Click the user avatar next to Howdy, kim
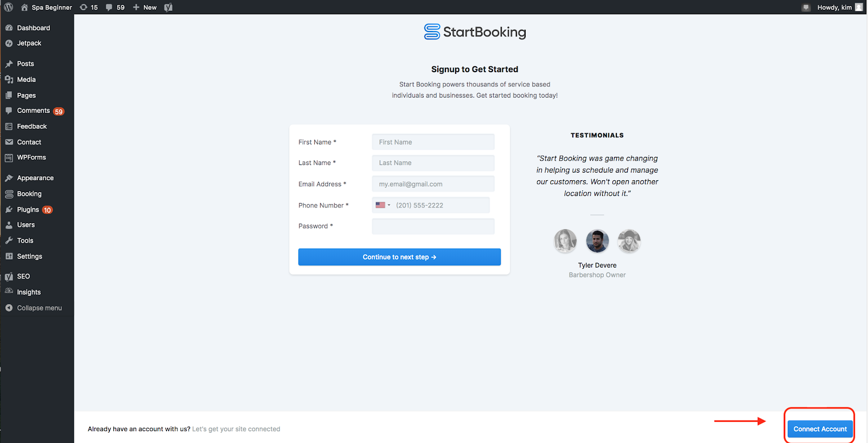 coord(859,7)
